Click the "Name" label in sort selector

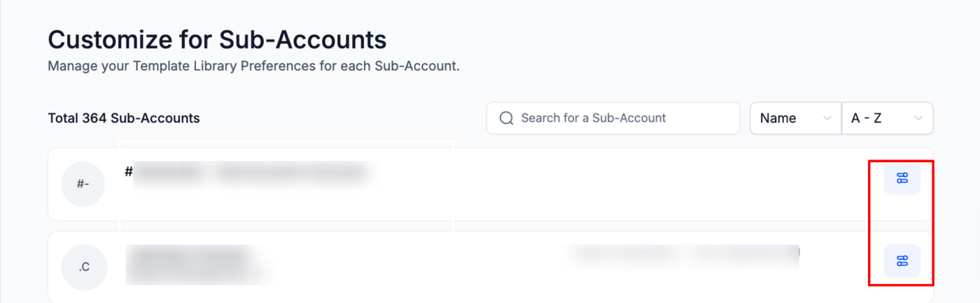coord(778,118)
